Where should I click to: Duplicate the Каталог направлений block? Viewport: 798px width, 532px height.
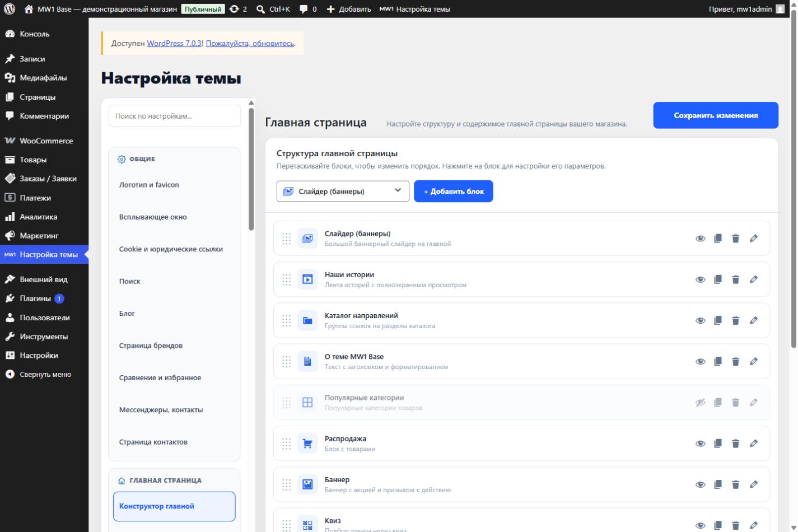pos(718,320)
